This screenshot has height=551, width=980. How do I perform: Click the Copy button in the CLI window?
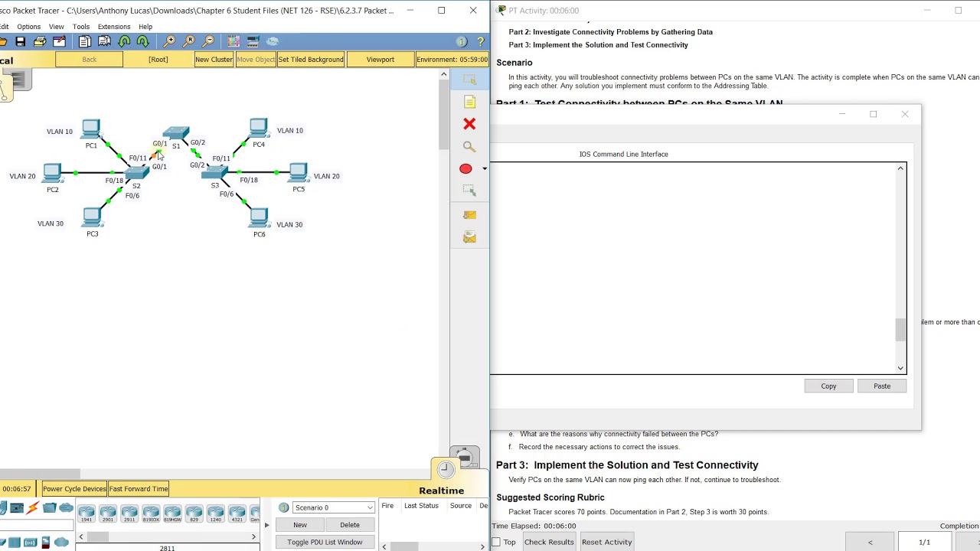828,386
